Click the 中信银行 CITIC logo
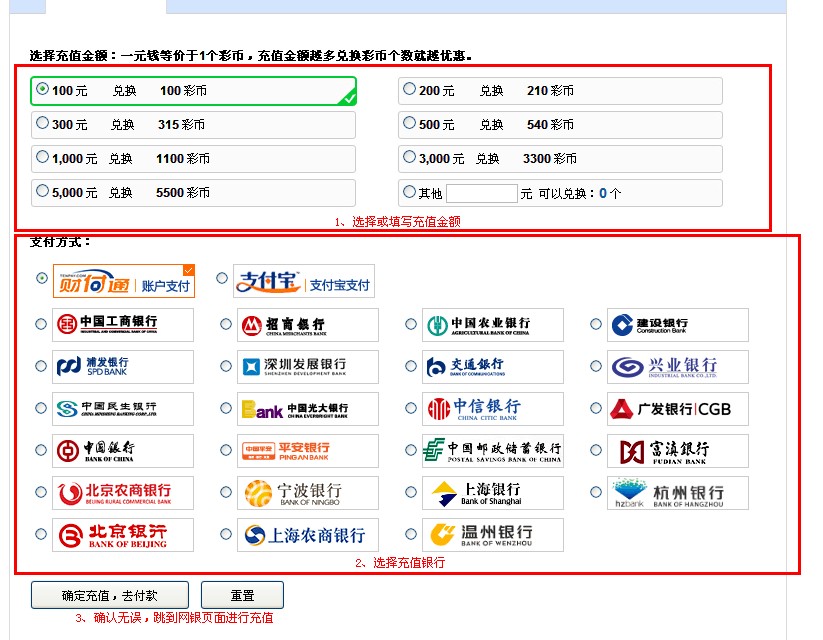The image size is (823, 640). [x=493, y=409]
